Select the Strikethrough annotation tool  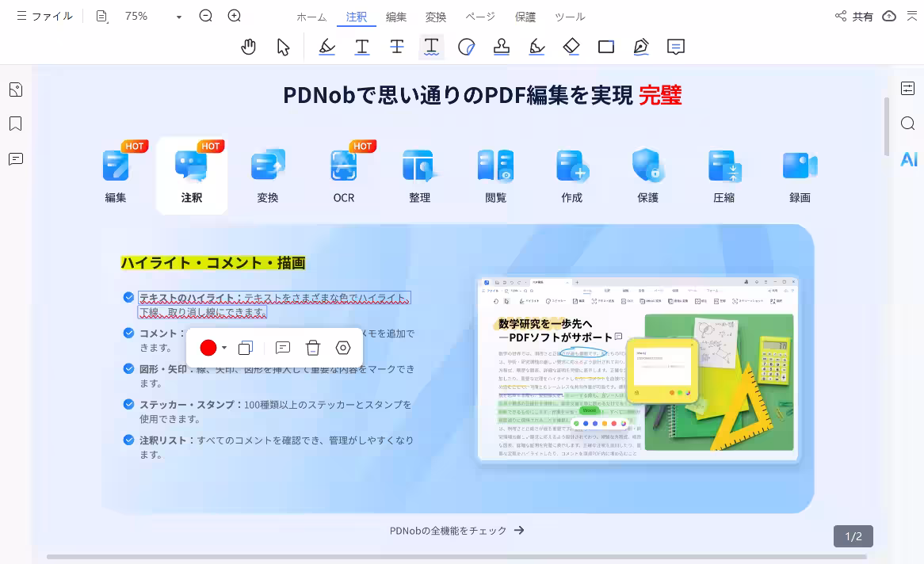click(397, 47)
